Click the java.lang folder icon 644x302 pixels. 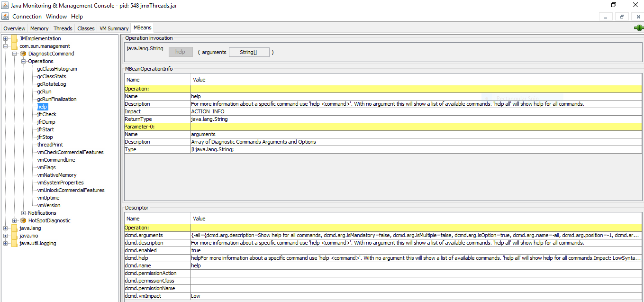point(14,228)
